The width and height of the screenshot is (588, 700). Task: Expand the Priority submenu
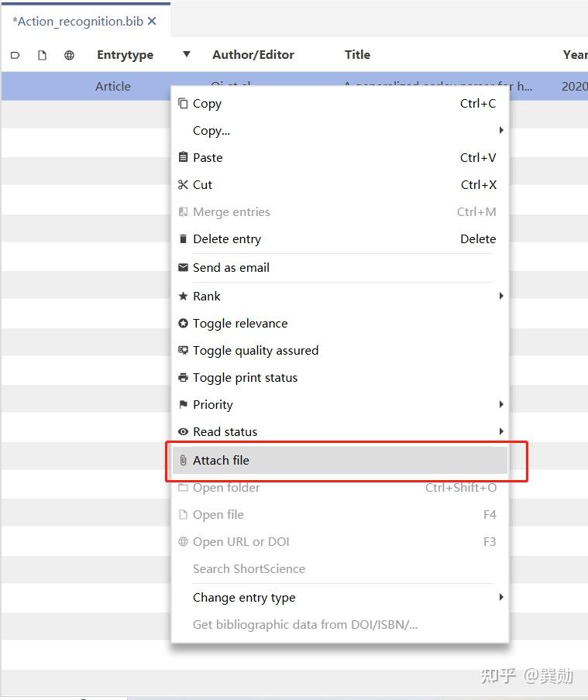[341, 405]
